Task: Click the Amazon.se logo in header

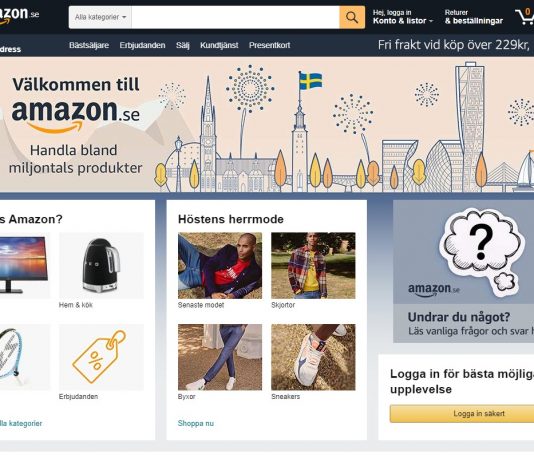Action: tap(19, 16)
